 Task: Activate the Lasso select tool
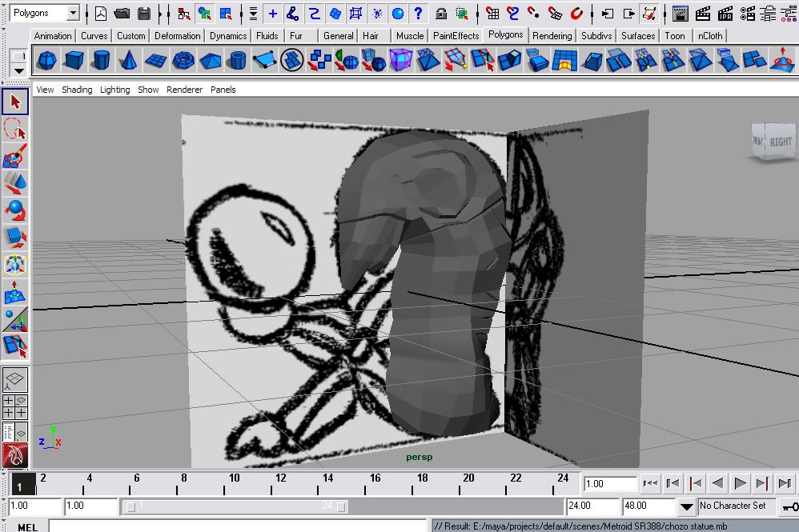pyautogui.click(x=15, y=129)
